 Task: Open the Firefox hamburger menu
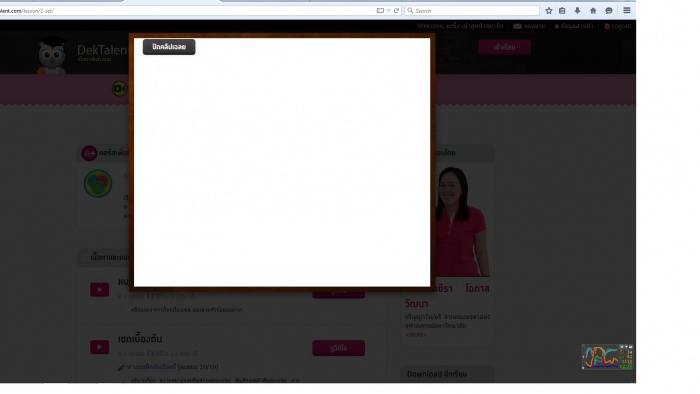point(627,10)
